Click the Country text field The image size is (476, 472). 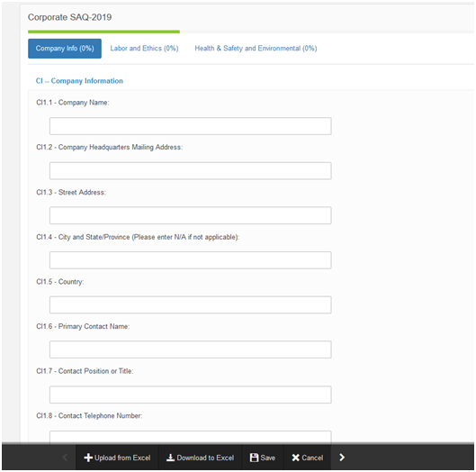click(x=191, y=304)
